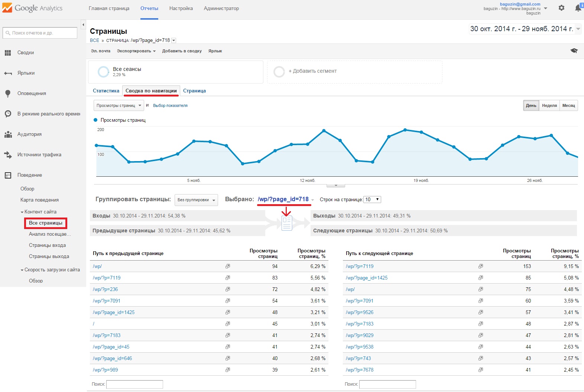Image resolution: width=584 pixels, height=392 pixels.
Task: Open the Просмотры страниц metric dropdown
Action: tap(119, 105)
